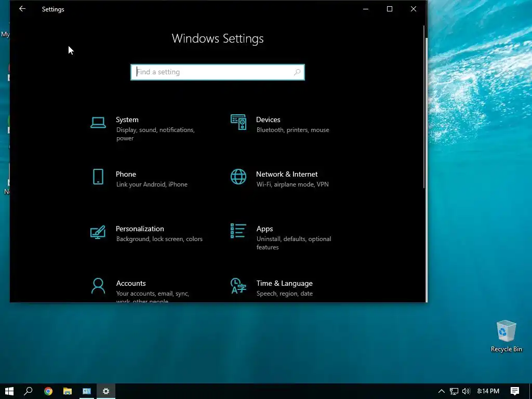
Task: Click the network status tray icon
Action: point(454,391)
